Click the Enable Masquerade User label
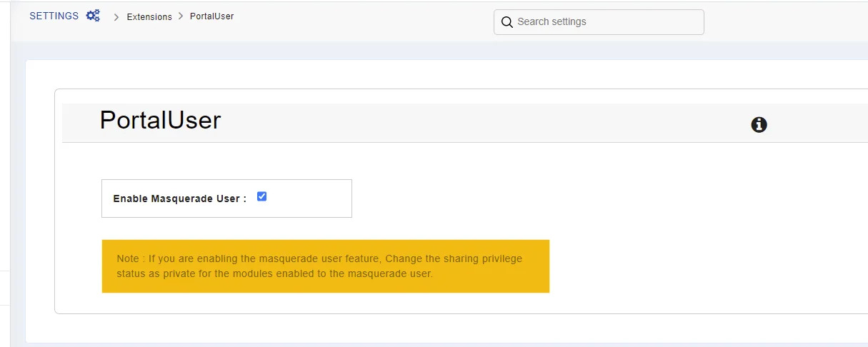 click(179, 198)
